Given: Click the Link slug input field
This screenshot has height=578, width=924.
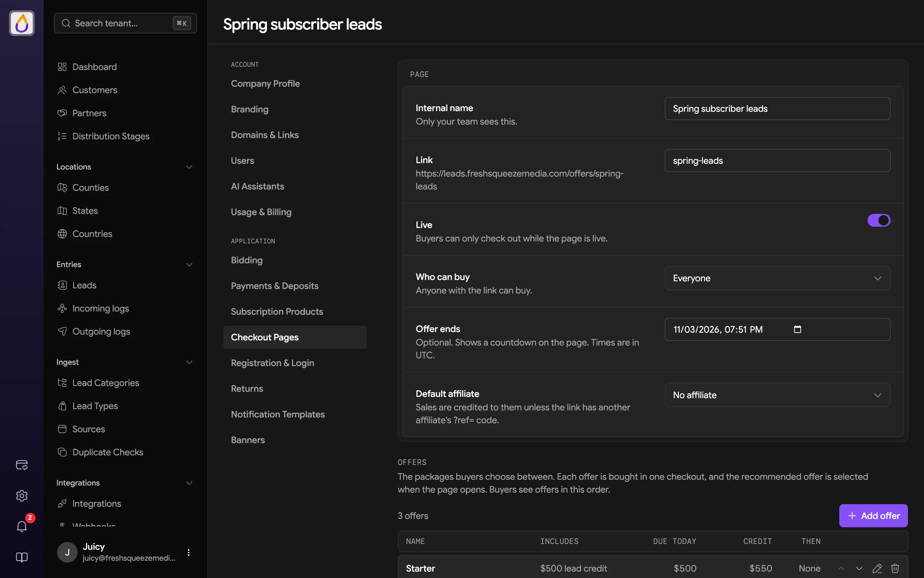Looking at the screenshot, I should (777, 161).
